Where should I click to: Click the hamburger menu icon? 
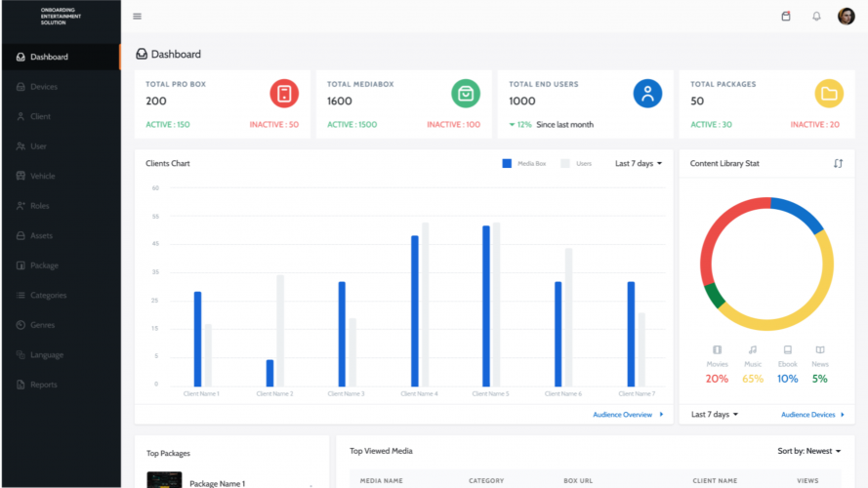[137, 17]
